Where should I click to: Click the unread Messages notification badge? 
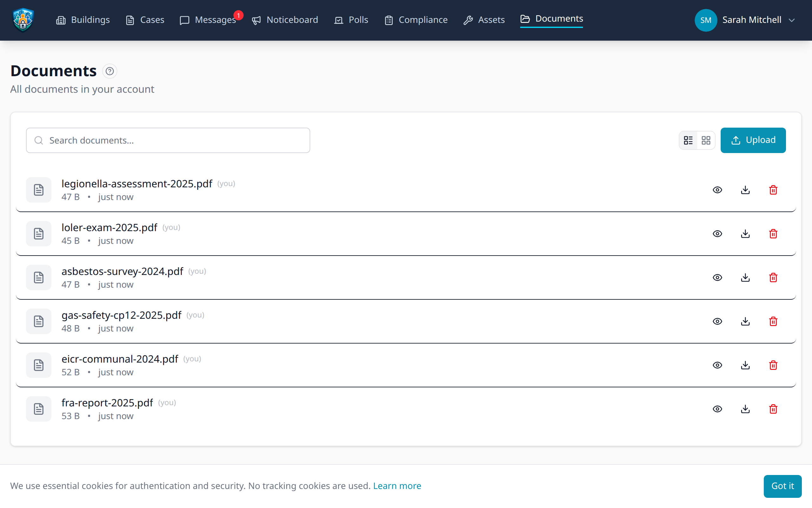238,15
